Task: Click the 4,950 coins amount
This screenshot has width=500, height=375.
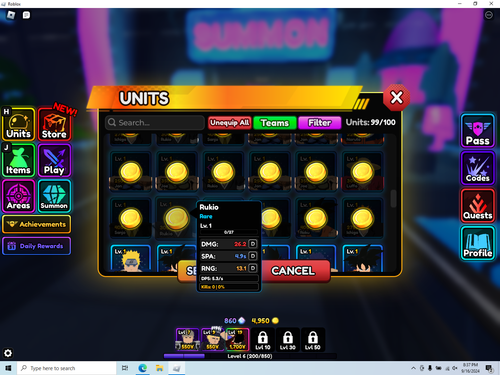Action: coord(260,321)
